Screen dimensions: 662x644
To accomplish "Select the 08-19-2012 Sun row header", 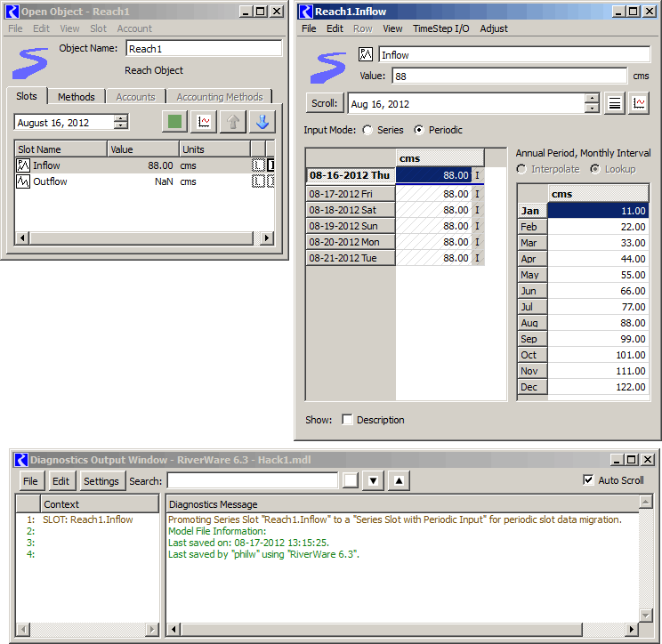I will tap(351, 226).
